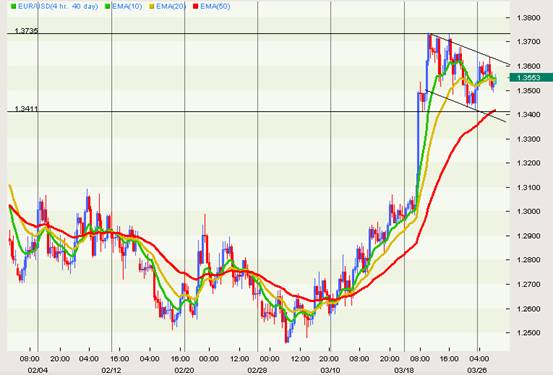The image size is (553, 375).
Task: Click the 1.3735 resistance level label
Action: coord(26,31)
